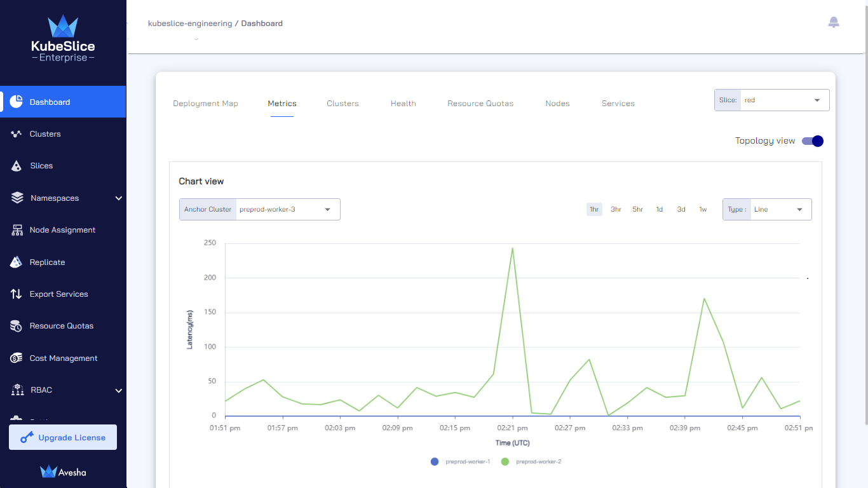Screen dimensions: 868x488
Task: Set time range to 3d
Action: pyautogui.click(x=681, y=210)
